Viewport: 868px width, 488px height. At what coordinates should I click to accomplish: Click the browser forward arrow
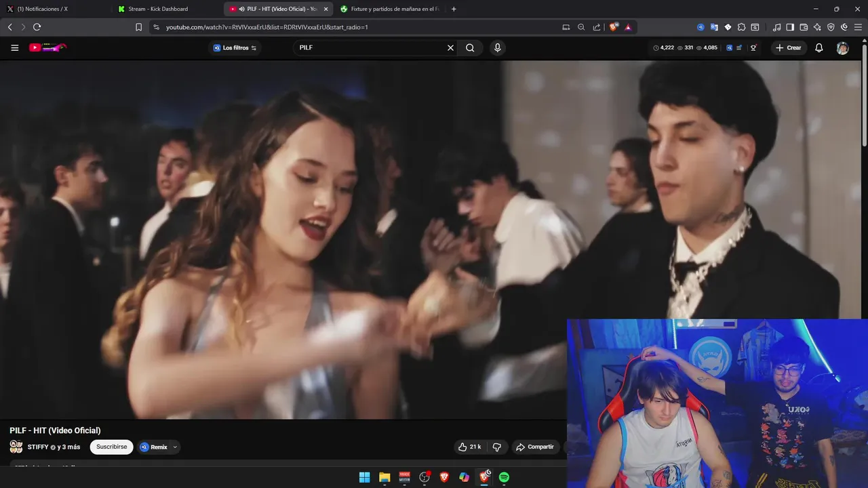pyautogui.click(x=23, y=27)
